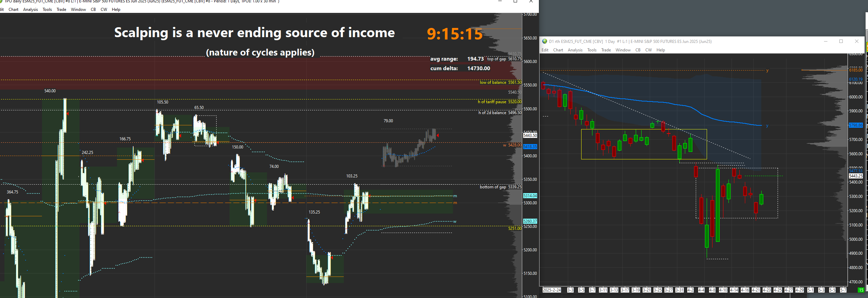This screenshot has width=868, height=298.
Task: Click the green 15 indicator at the daily chart corner
Action: click(861, 290)
